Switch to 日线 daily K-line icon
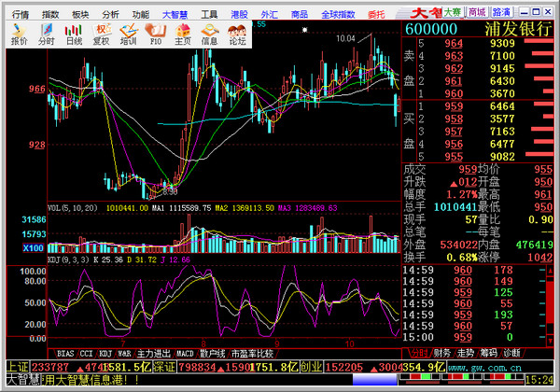 (74, 35)
